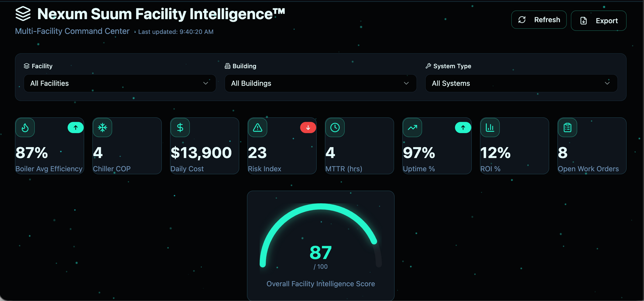Click the red down-arrow badge on Risk Index

point(308,128)
